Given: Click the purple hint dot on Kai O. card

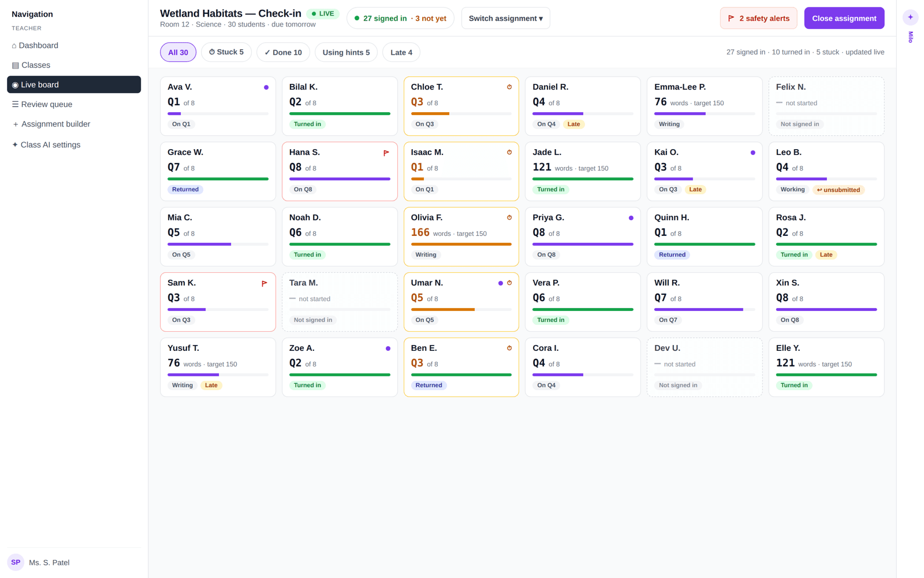Looking at the screenshot, I should pos(753,153).
